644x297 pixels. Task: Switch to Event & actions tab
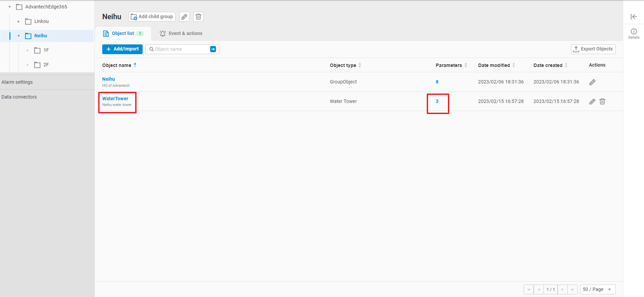pyautogui.click(x=181, y=34)
